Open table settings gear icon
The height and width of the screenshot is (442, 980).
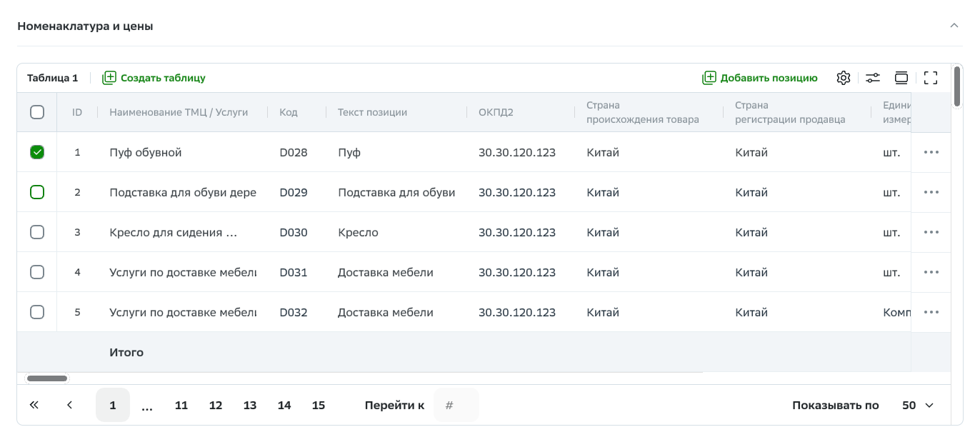click(x=844, y=78)
